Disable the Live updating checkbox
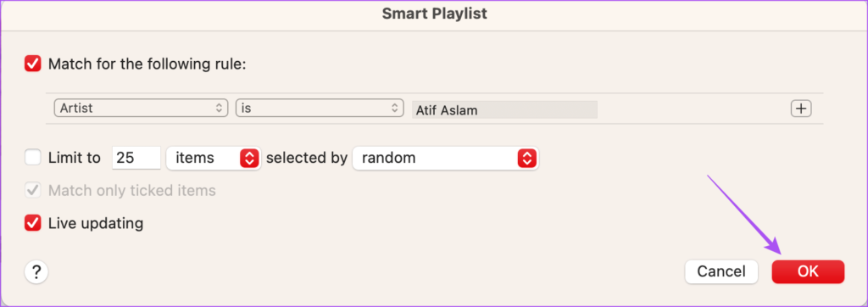Image resolution: width=868 pixels, height=307 pixels. click(x=33, y=223)
